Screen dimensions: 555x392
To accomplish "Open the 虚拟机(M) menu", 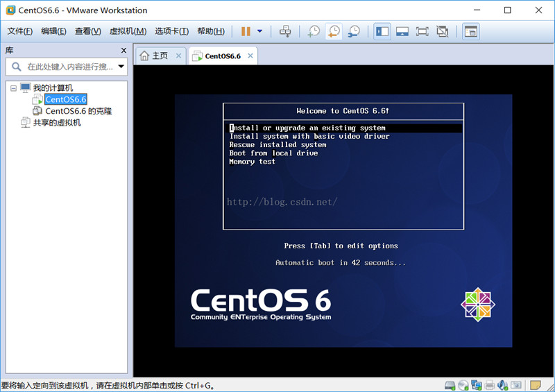I will pos(128,31).
